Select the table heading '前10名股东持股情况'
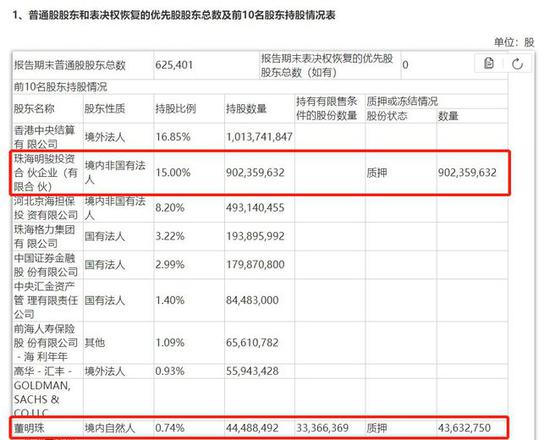Viewport: 550px width, 440px height. 61,87
